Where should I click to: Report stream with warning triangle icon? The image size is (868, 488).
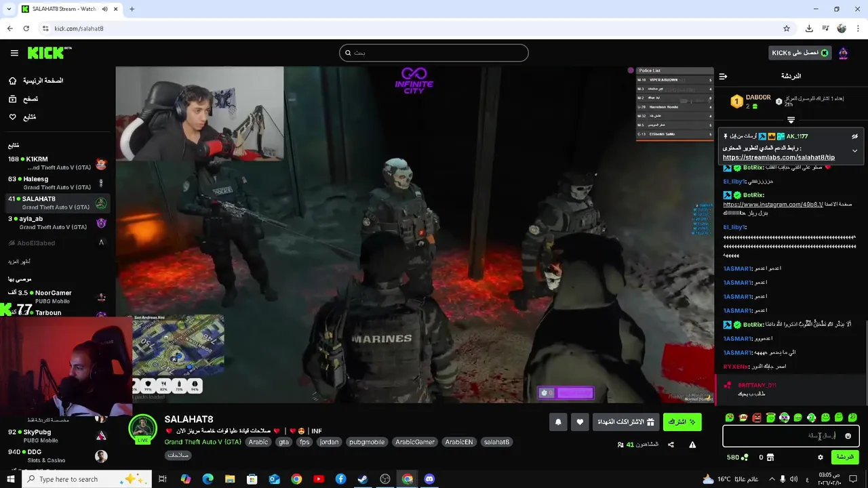pos(692,445)
